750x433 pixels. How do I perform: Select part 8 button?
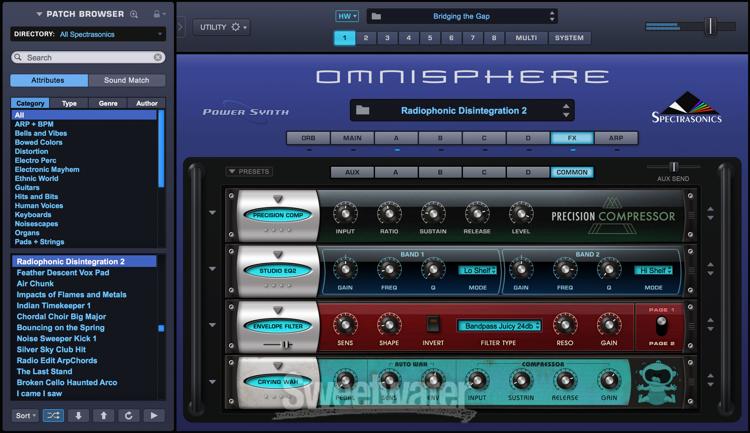point(494,37)
